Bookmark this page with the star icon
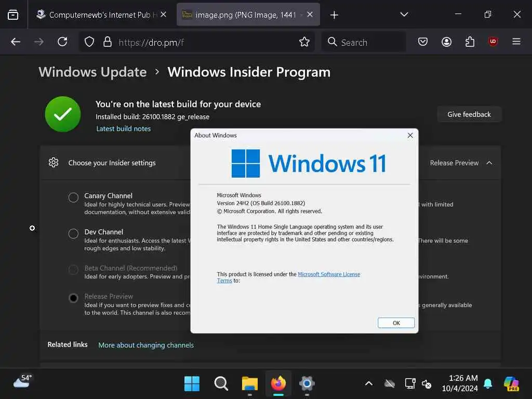 pyautogui.click(x=304, y=42)
